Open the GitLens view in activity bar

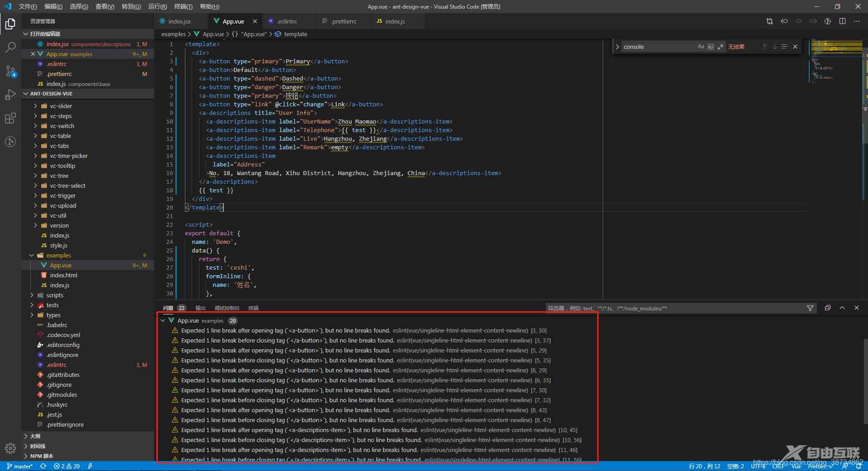[10, 142]
